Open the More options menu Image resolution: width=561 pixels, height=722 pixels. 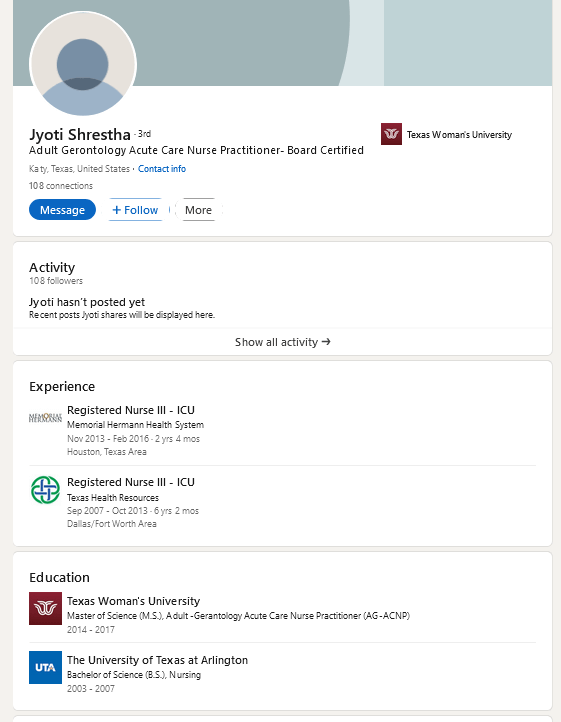pyautogui.click(x=199, y=210)
